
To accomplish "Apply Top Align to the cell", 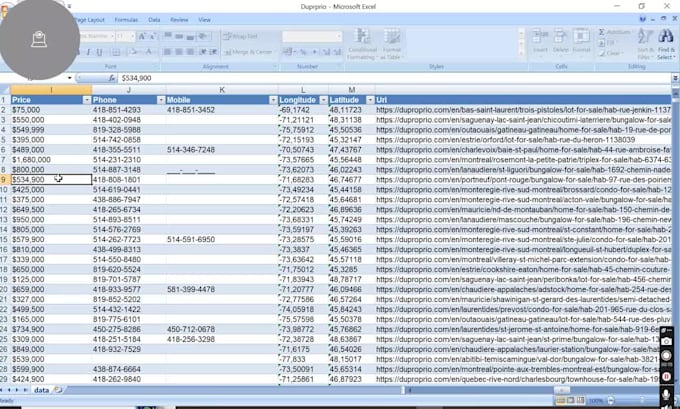I will point(168,36).
